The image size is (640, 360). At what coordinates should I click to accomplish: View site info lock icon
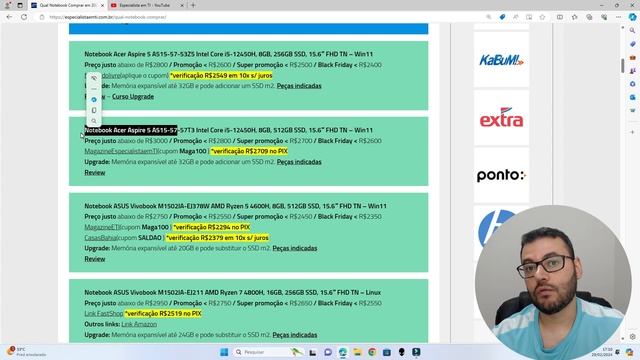tap(42, 17)
